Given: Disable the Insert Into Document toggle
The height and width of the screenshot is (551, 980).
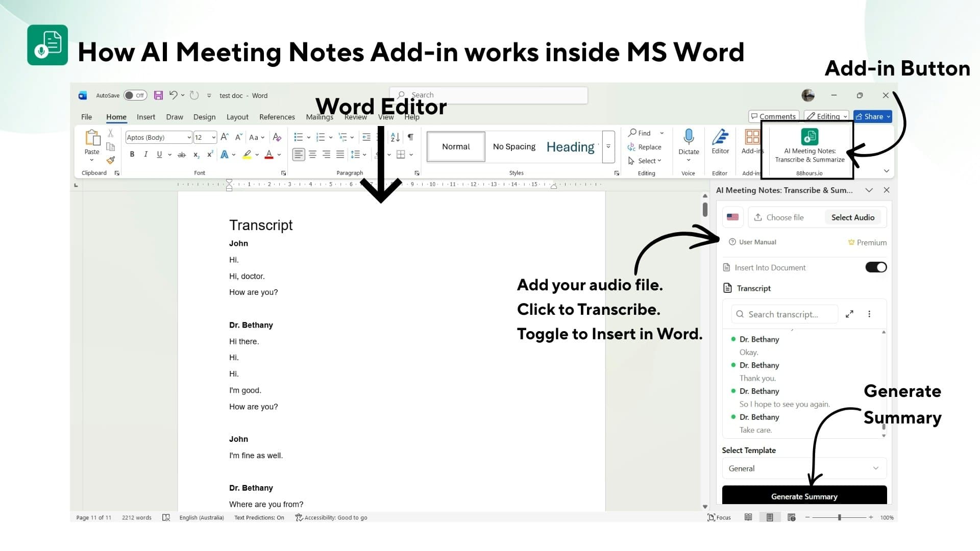Looking at the screenshot, I should pyautogui.click(x=875, y=267).
